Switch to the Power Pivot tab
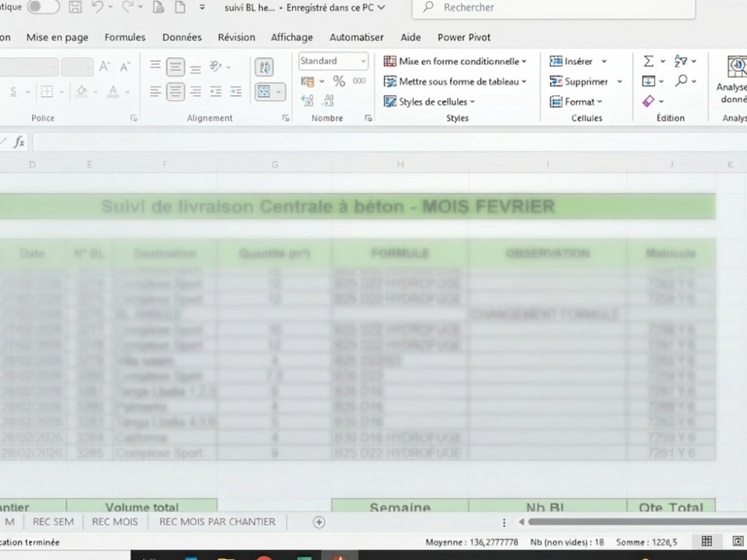The image size is (747, 560). [464, 37]
